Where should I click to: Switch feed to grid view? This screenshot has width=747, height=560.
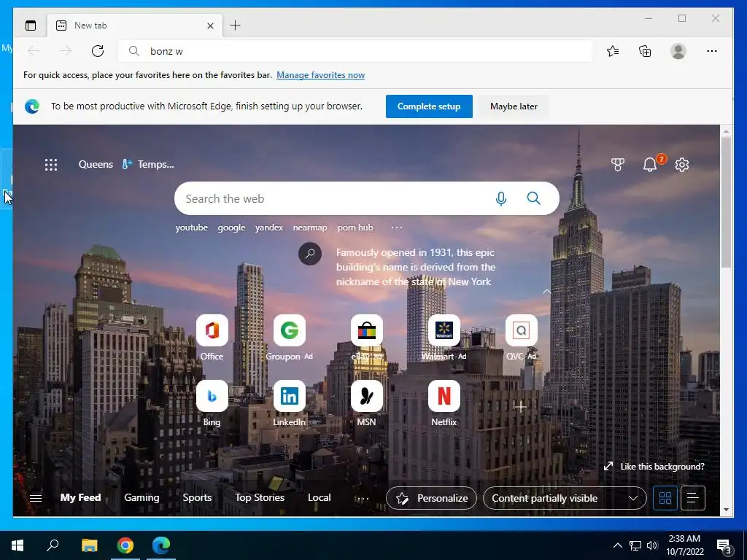pos(665,498)
